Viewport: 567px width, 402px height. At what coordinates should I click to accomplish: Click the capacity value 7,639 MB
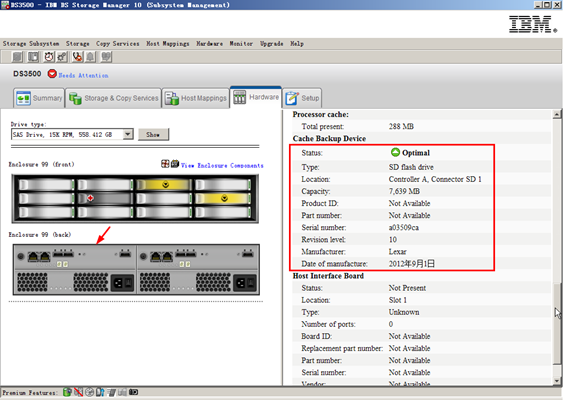tap(404, 191)
